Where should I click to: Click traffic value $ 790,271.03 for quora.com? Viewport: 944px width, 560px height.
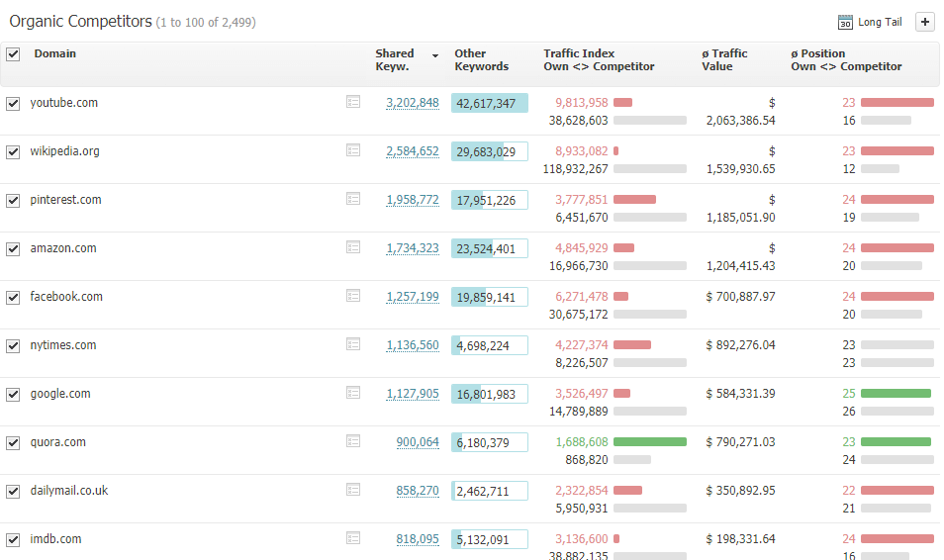740,442
